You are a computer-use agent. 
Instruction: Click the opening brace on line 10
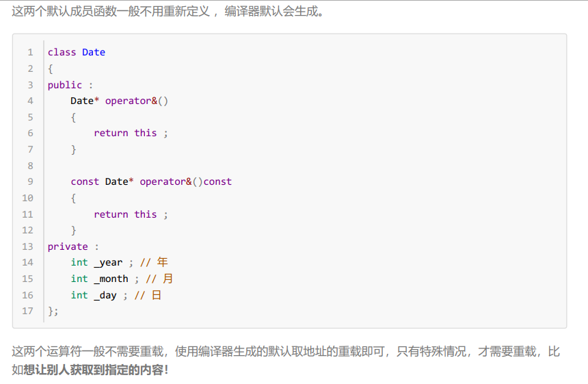point(74,199)
